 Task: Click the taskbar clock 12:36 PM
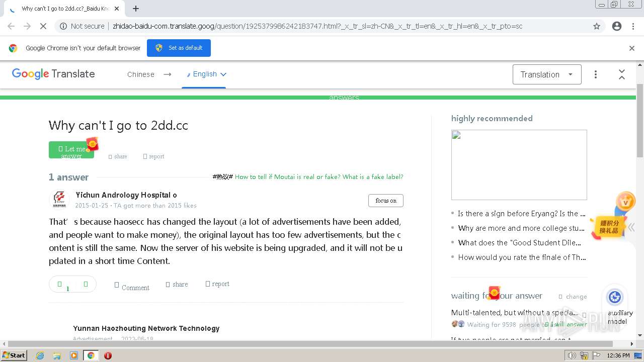click(618, 355)
